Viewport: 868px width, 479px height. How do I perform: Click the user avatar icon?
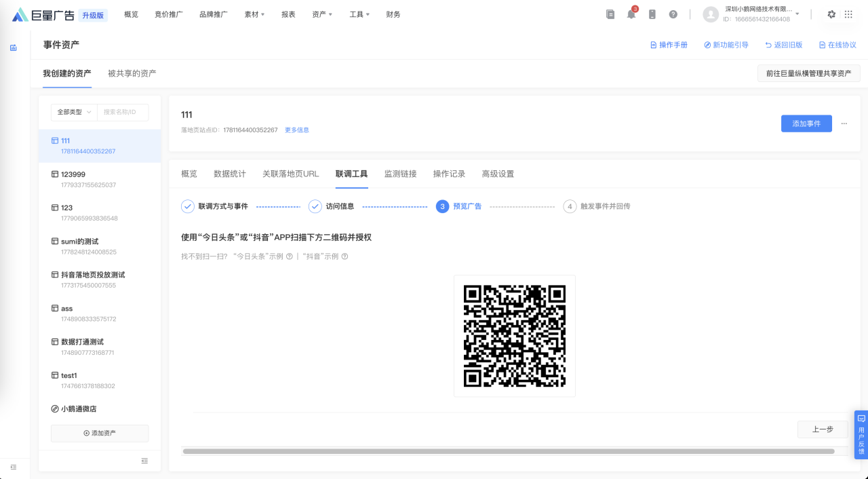(x=711, y=14)
